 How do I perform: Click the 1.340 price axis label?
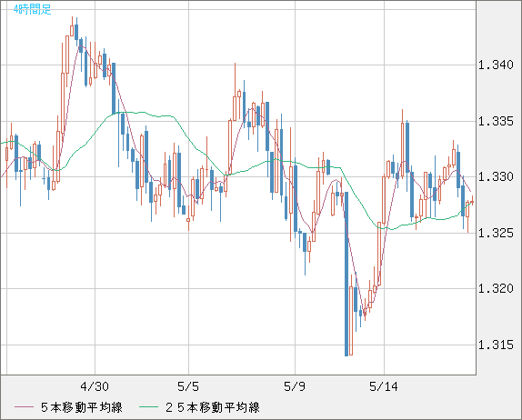pyautogui.click(x=496, y=65)
